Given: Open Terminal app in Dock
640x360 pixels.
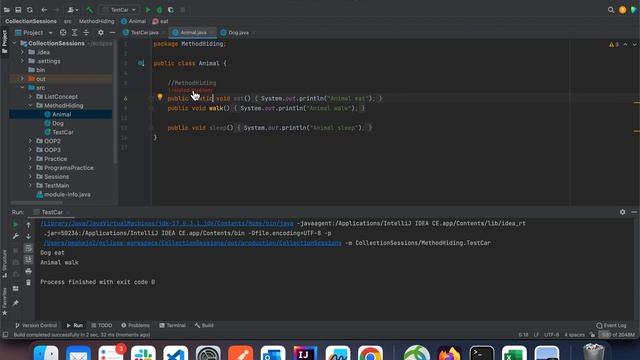Looking at the screenshot, I should click(x=482, y=353).
